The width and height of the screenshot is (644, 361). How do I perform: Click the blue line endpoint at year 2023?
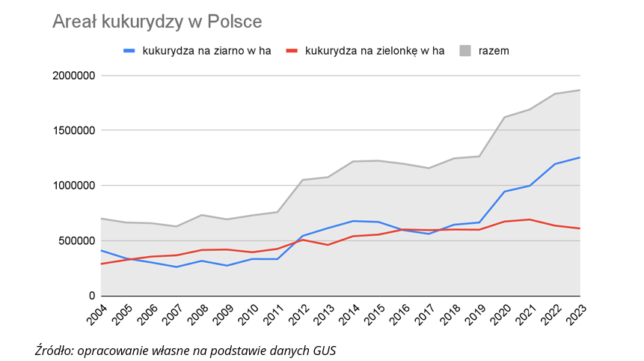pyautogui.click(x=580, y=157)
